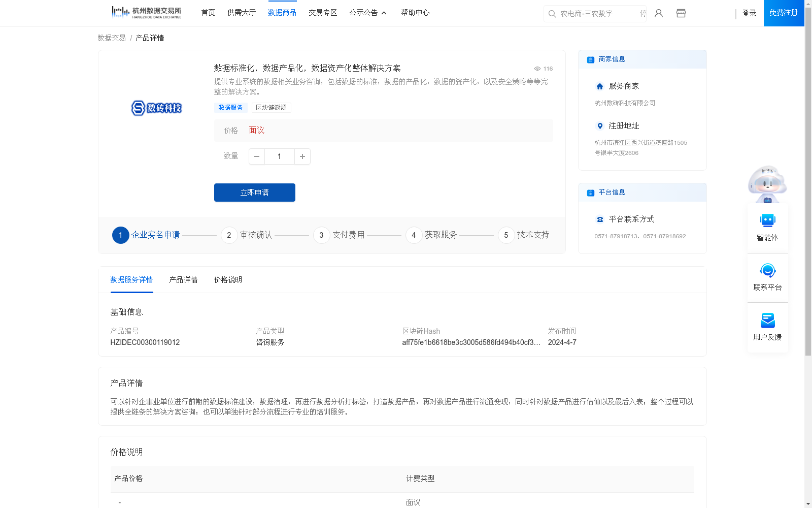
Task: Open the Hangzhou Data Exchange logo
Action: point(147,13)
